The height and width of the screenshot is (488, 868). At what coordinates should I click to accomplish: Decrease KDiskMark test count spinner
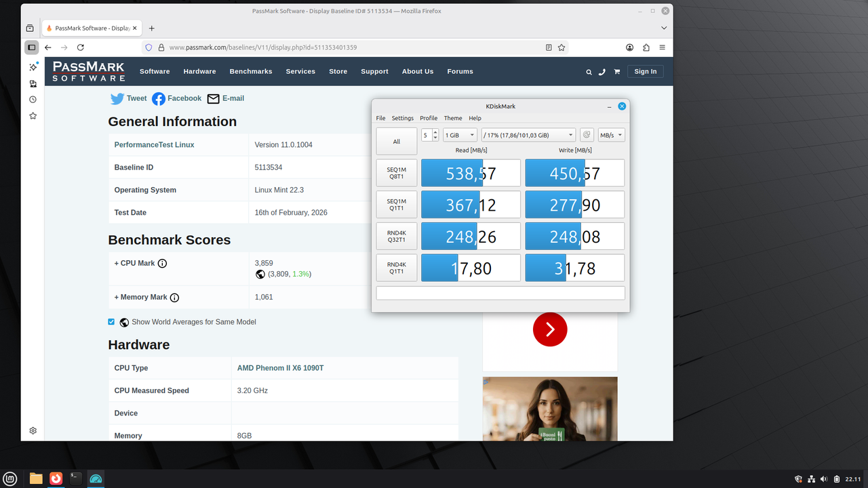click(435, 138)
